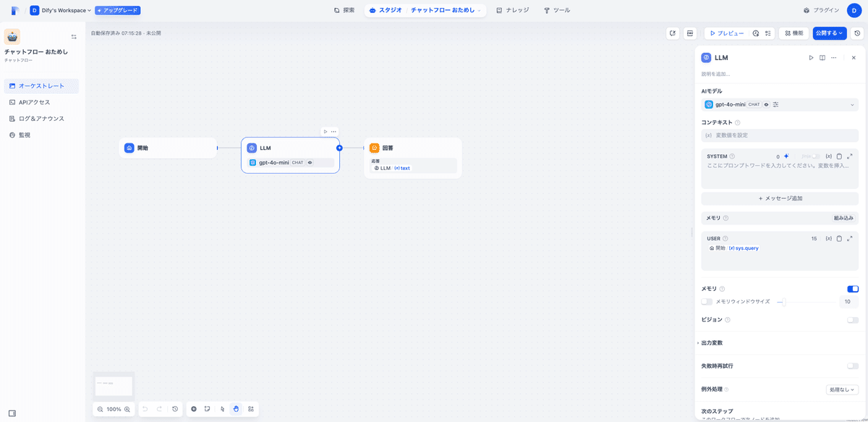Click the user avatar D
Image resolution: width=868 pixels, height=422 pixels.
coord(854,10)
